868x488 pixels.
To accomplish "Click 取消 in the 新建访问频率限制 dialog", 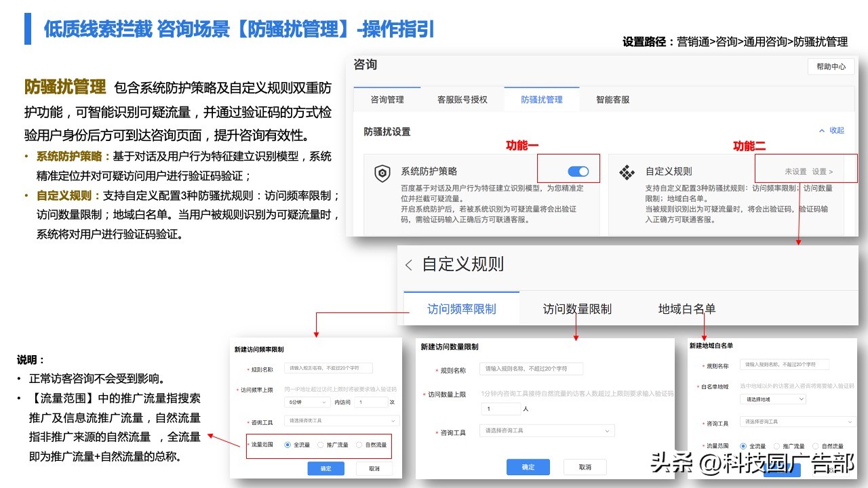I will (374, 468).
